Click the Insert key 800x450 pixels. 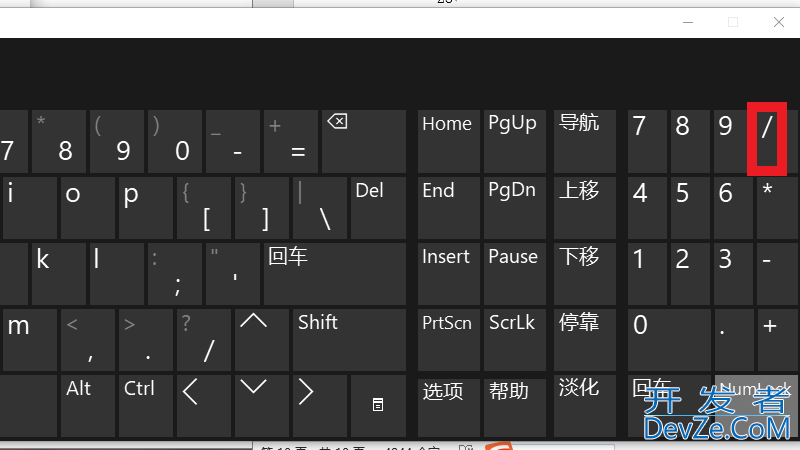[448, 274]
